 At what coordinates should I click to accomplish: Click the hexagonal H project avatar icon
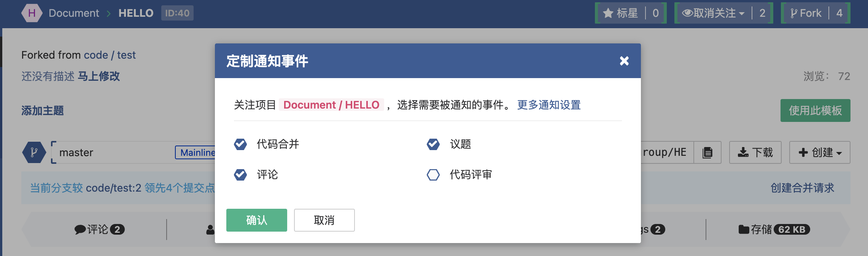pos(32,13)
